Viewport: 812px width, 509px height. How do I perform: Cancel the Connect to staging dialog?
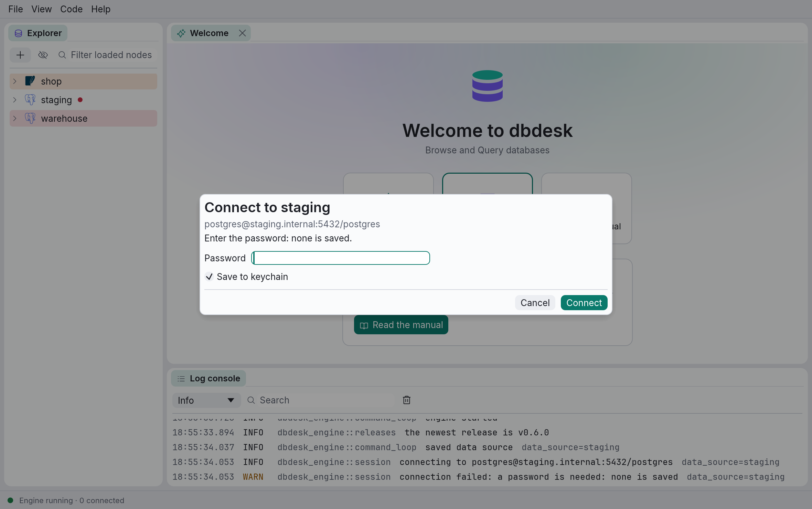click(535, 303)
